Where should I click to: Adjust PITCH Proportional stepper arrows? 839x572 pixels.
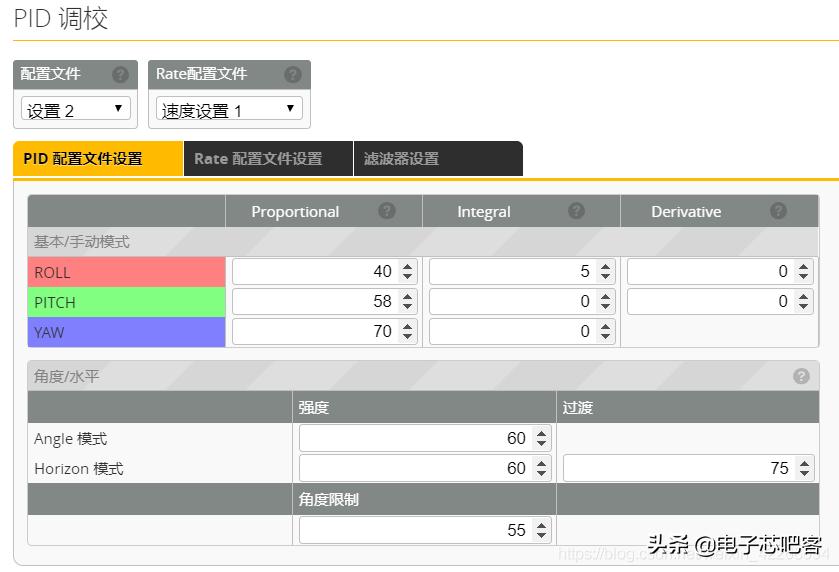click(x=408, y=301)
